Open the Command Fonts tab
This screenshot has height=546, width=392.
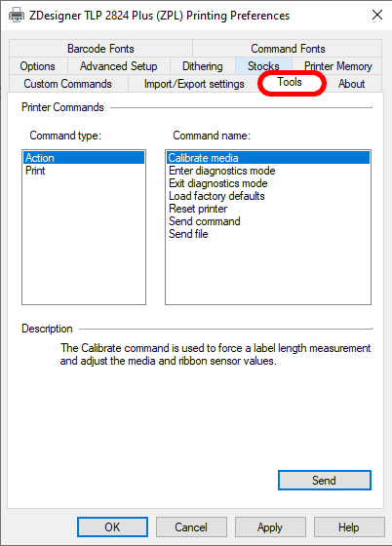[288, 49]
